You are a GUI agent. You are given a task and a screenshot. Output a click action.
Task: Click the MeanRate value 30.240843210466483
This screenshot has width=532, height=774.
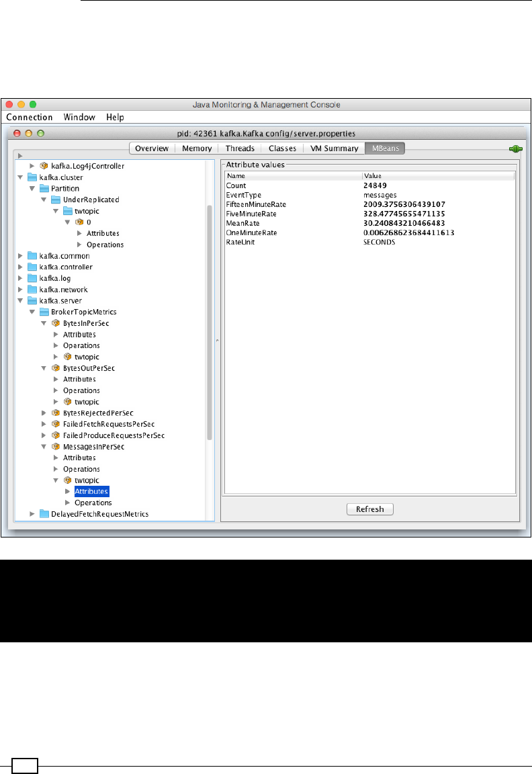[404, 224]
